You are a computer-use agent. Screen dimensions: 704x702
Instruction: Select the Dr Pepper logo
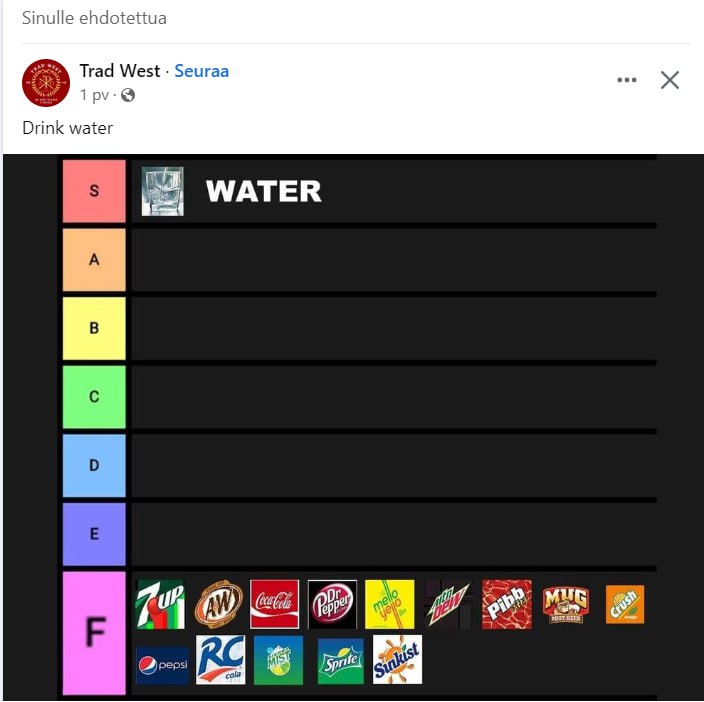332,604
